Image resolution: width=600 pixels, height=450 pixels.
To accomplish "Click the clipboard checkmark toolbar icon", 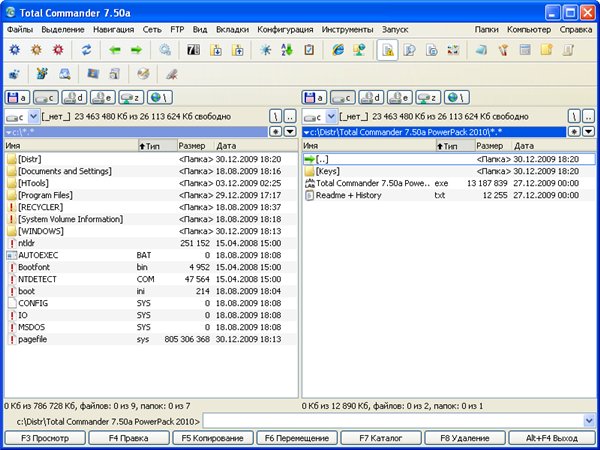I will pyautogui.click(x=309, y=50).
